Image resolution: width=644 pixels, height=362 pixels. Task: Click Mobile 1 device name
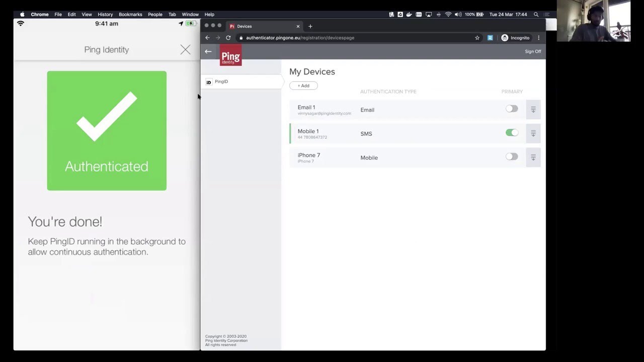(x=308, y=131)
